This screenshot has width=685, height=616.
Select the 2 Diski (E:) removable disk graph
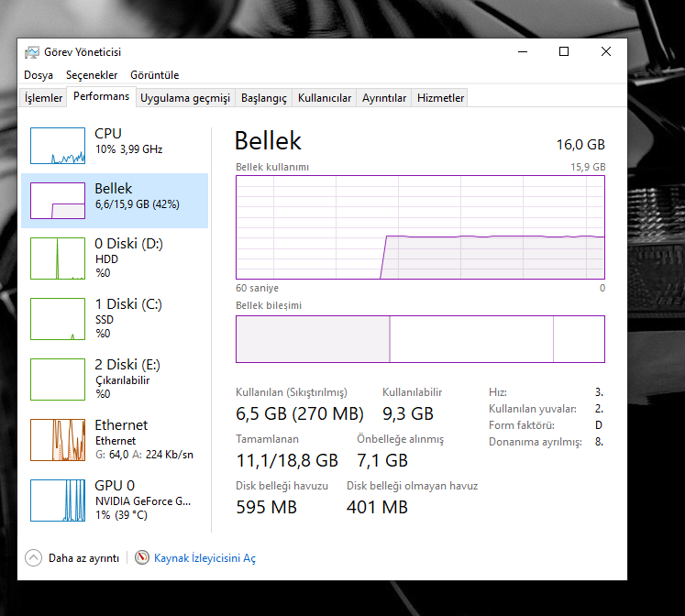(58, 379)
